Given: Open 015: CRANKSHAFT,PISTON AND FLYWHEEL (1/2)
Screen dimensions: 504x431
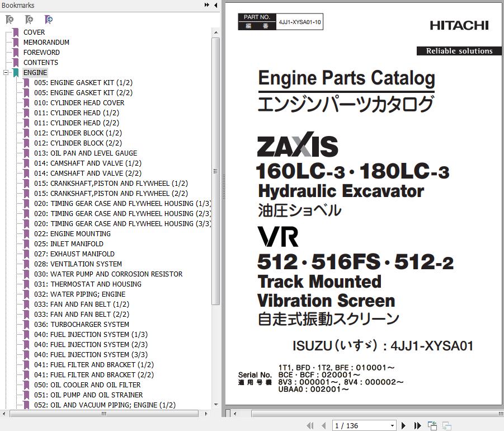Looking at the screenshot, I should [x=111, y=183].
